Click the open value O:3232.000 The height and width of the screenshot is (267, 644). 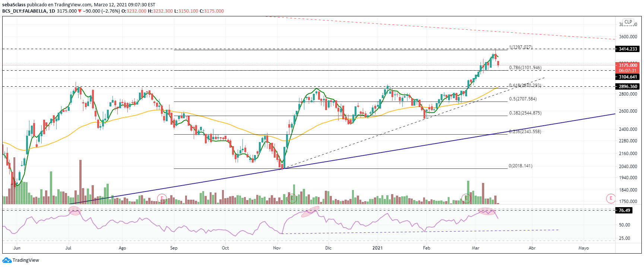[x=134, y=11]
